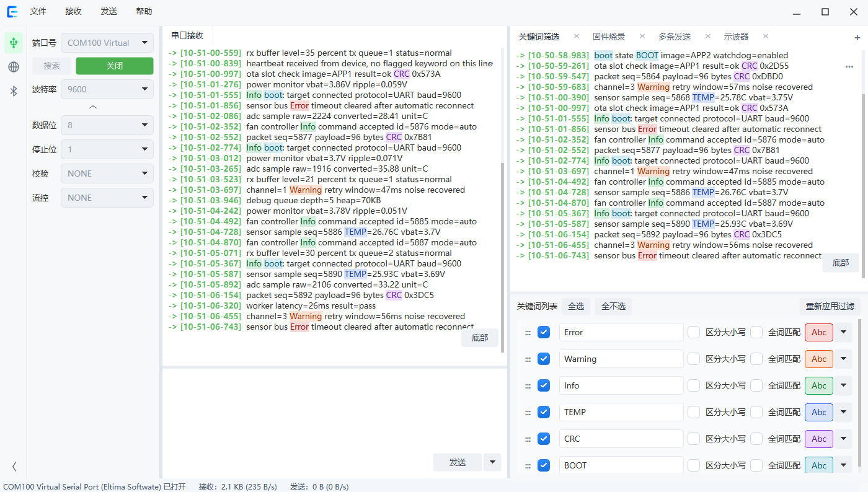Collapse the left sidebar with the chevron
Screen dimensions: 868x492
pyautogui.click(x=14, y=466)
